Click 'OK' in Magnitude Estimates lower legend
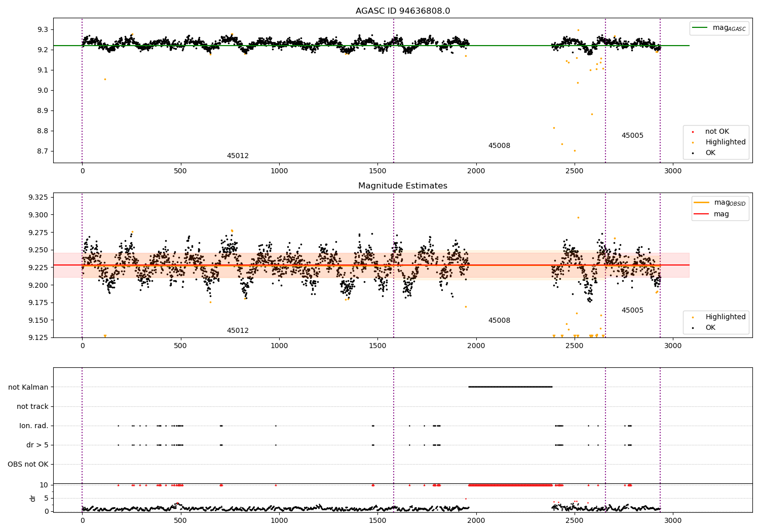This screenshot has width=760, height=532. (710, 327)
